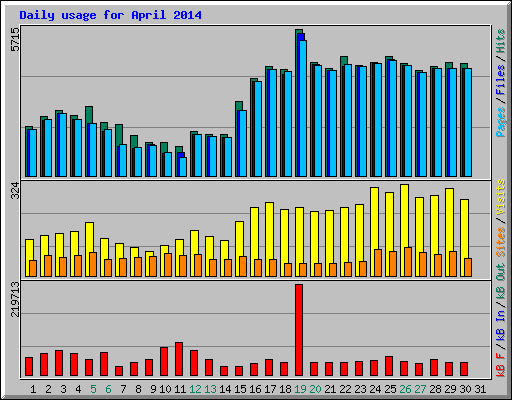Click the tall red kB bar for day 19
Viewport: 512px width, 400px height.
pos(299,330)
